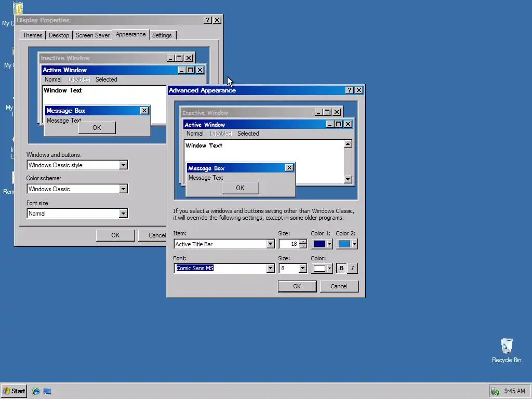Toggle the Italic font button
Image resolution: width=532 pixels, height=399 pixels.
(x=353, y=269)
